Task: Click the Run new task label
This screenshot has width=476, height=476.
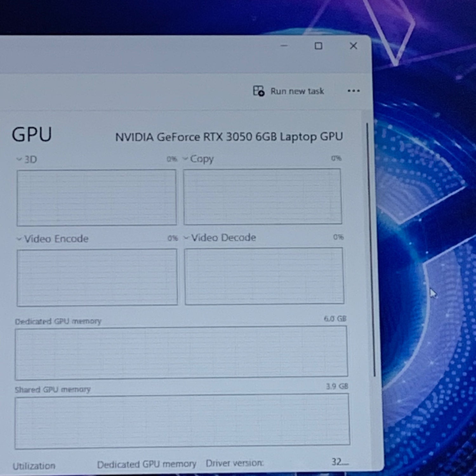Action: point(297,91)
